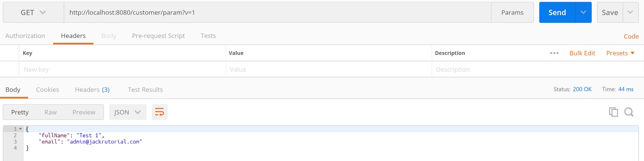
Task: Click the Params button
Action: point(512,12)
